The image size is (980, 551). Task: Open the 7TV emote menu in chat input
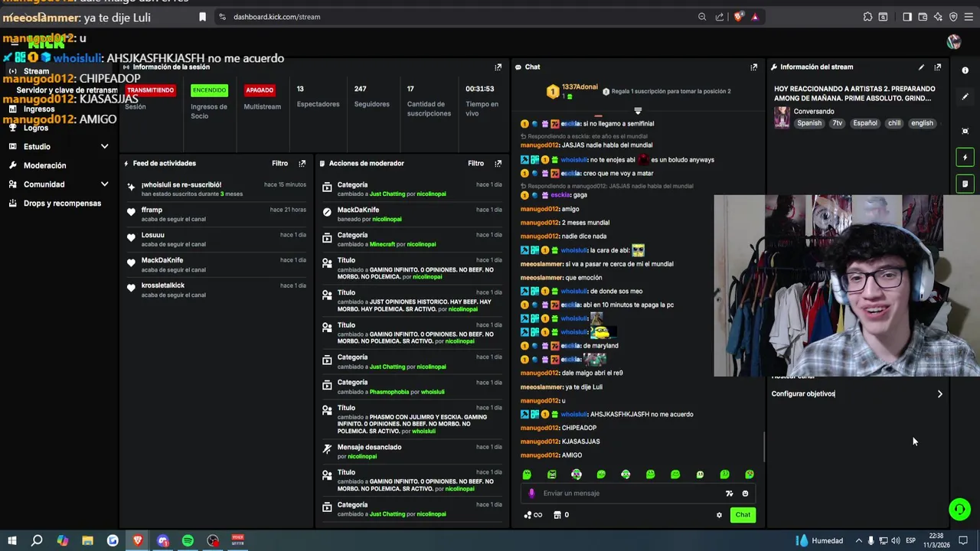pyautogui.click(x=729, y=494)
